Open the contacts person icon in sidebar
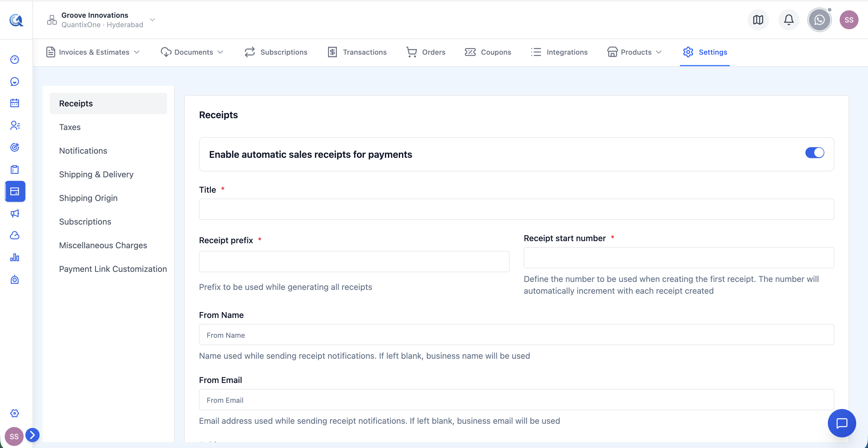Screen dimensions: 868x448 (x=14, y=126)
